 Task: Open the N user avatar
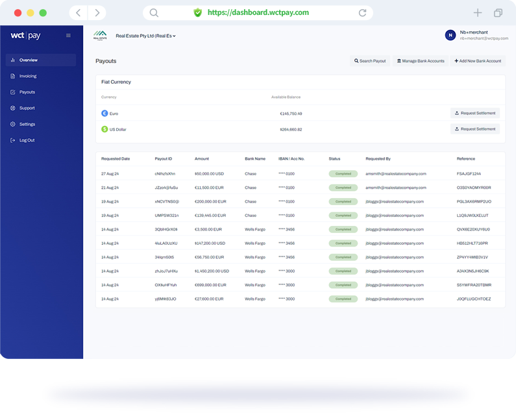point(450,35)
